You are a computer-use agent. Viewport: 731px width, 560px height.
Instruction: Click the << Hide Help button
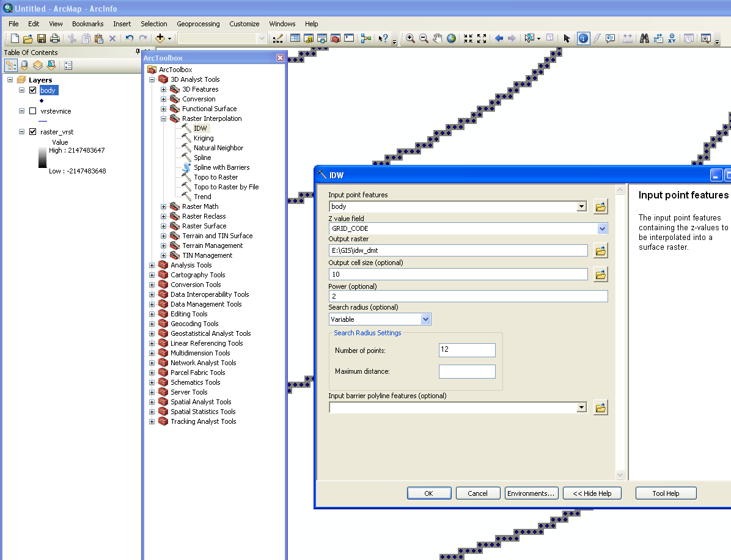point(592,493)
